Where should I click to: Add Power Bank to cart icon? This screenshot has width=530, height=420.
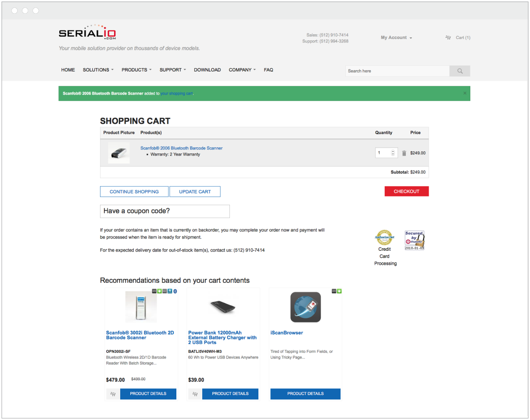[x=195, y=394]
